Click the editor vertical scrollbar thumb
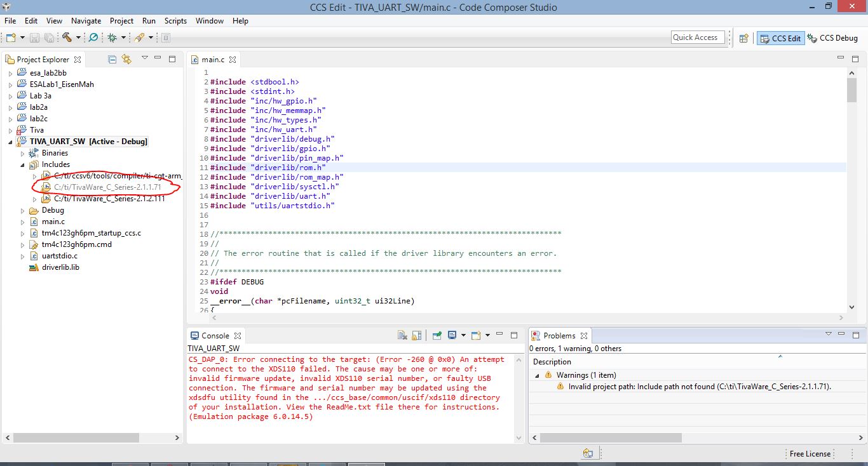 pyautogui.click(x=852, y=89)
